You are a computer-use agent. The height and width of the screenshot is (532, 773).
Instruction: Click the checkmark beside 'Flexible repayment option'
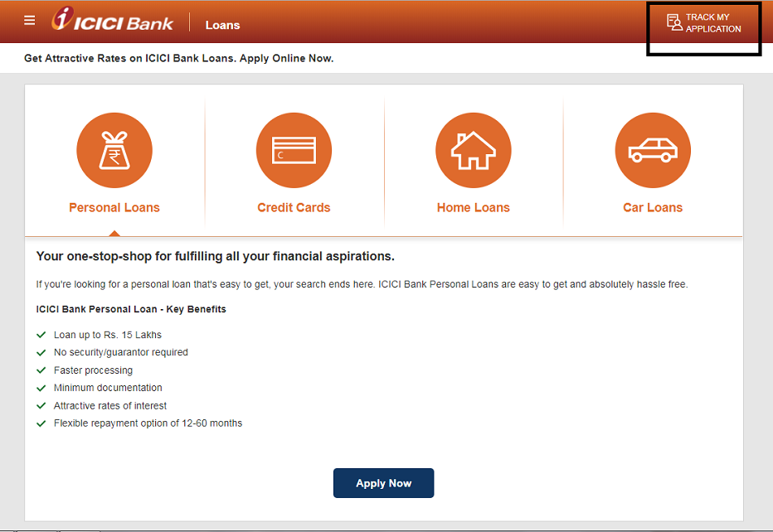click(41, 423)
